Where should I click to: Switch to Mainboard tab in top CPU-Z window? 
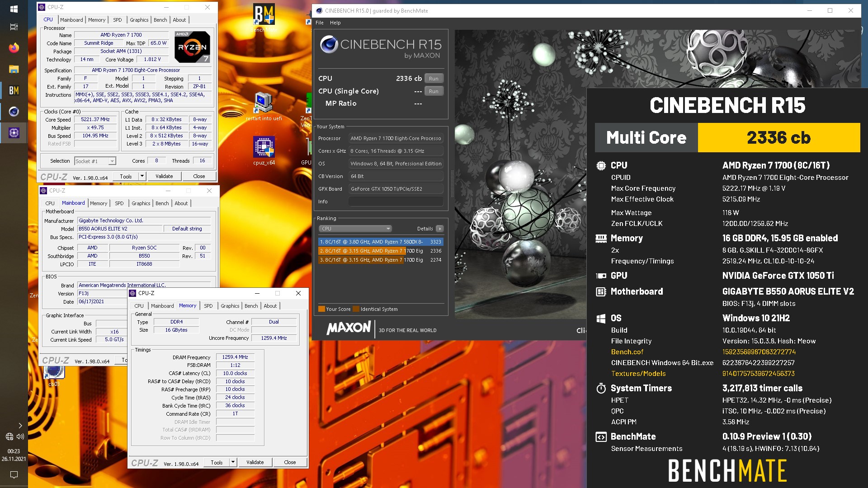click(71, 20)
